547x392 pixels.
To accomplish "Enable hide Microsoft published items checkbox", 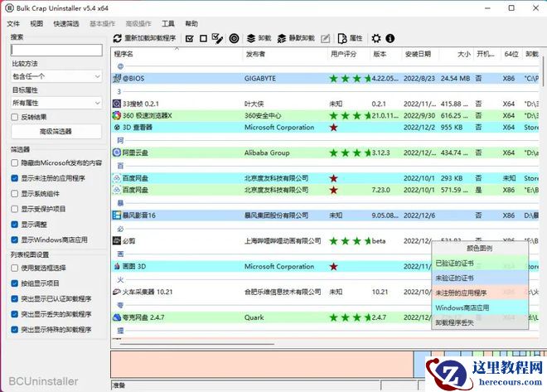I will (15, 163).
